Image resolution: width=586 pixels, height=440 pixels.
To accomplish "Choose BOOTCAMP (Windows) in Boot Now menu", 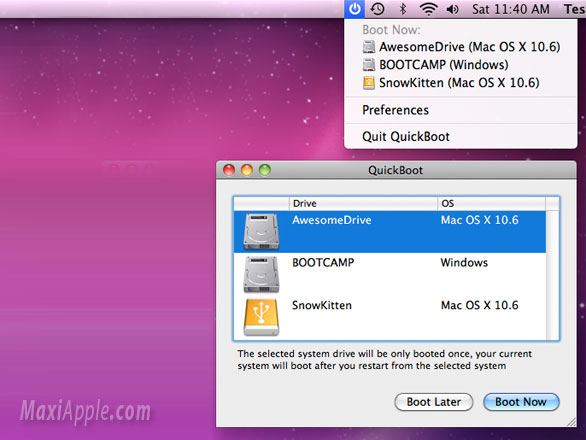I will 460,65.
